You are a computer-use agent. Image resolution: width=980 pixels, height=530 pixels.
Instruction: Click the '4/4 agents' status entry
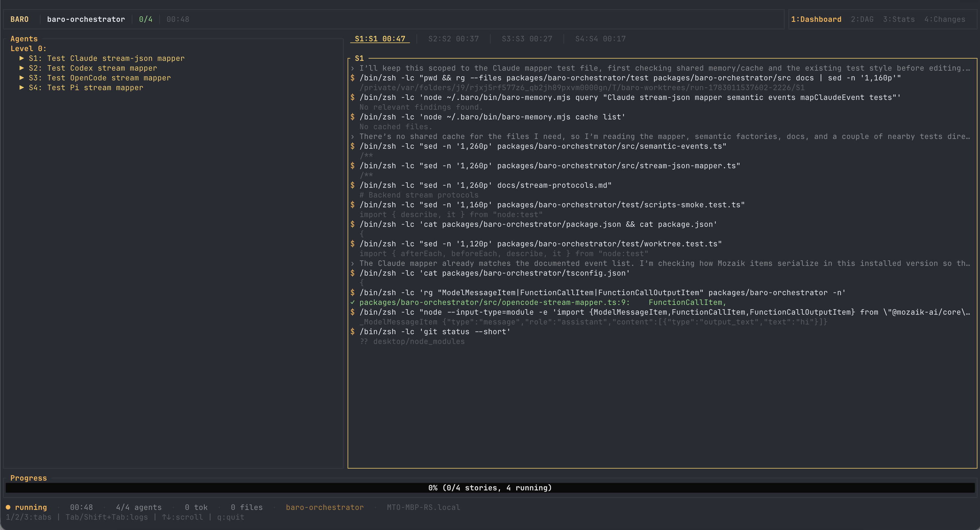(x=139, y=507)
